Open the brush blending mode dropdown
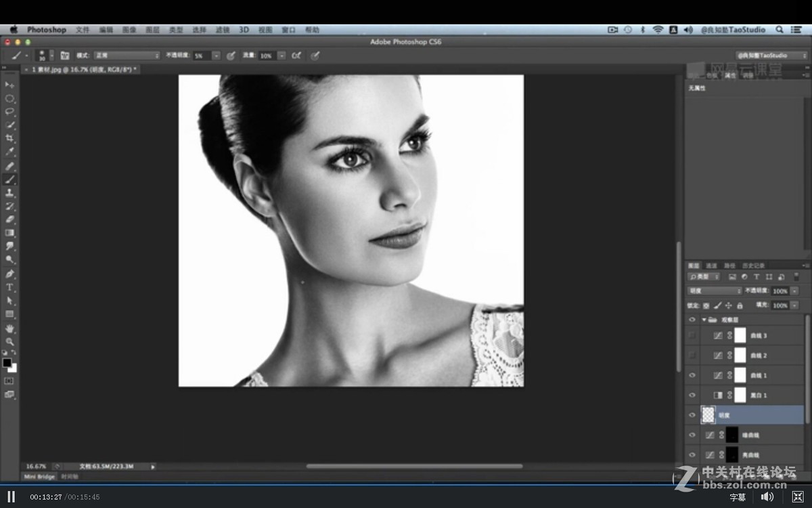The width and height of the screenshot is (812, 508). [x=127, y=56]
